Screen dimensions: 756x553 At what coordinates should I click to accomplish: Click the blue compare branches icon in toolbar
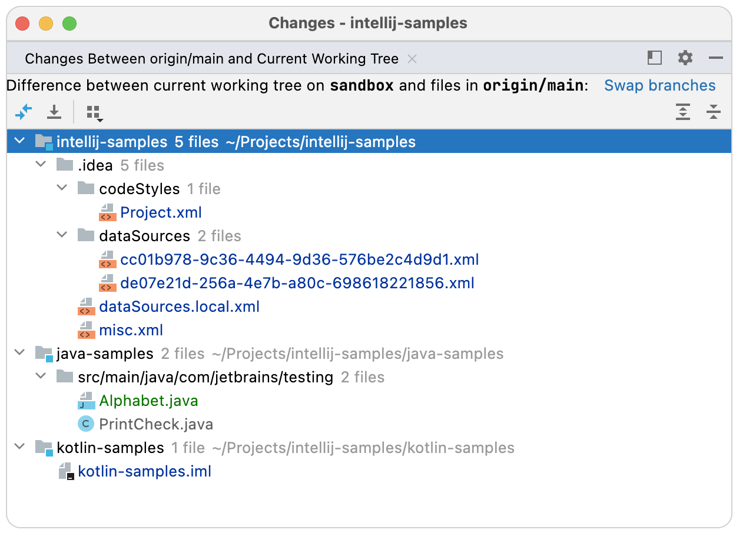tap(24, 112)
